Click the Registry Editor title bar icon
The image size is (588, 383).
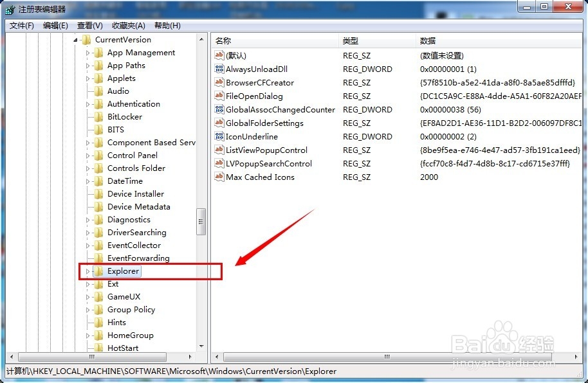coord(10,10)
